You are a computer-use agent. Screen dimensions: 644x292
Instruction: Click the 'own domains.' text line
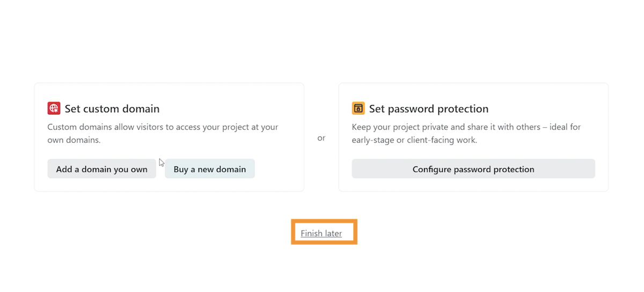click(x=74, y=140)
